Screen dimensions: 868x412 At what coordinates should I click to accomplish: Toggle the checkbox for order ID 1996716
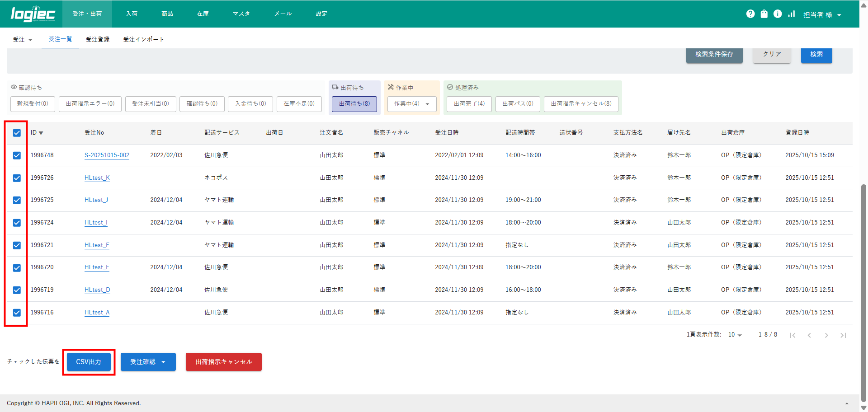[17, 313]
